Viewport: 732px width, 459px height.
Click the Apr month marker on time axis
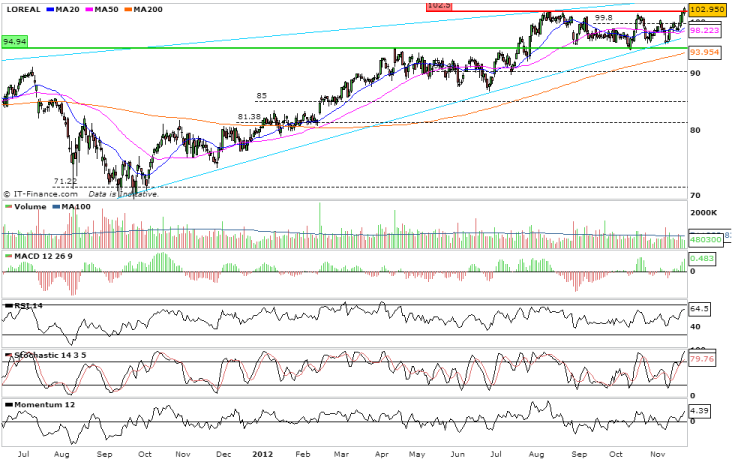[x=382, y=454]
